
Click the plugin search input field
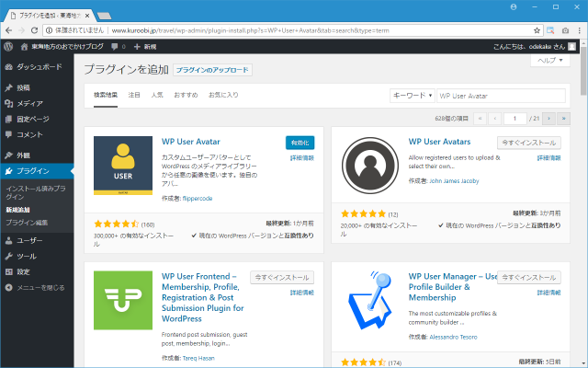(x=501, y=95)
